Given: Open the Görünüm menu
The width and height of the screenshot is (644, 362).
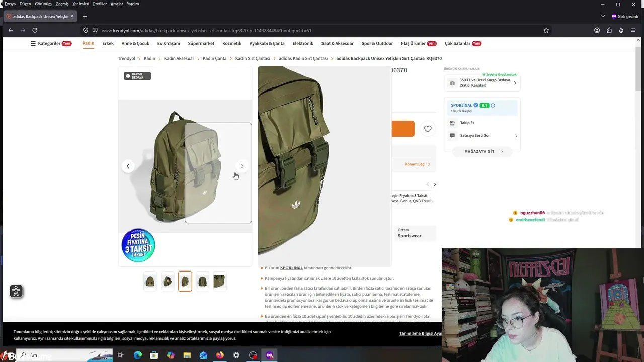Looking at the screenshot, I should [43, 4].
